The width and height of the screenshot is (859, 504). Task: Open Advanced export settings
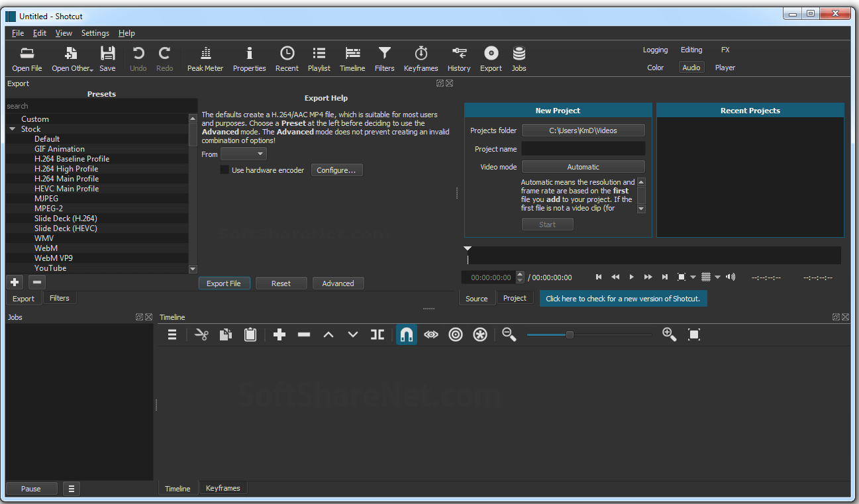338,283
